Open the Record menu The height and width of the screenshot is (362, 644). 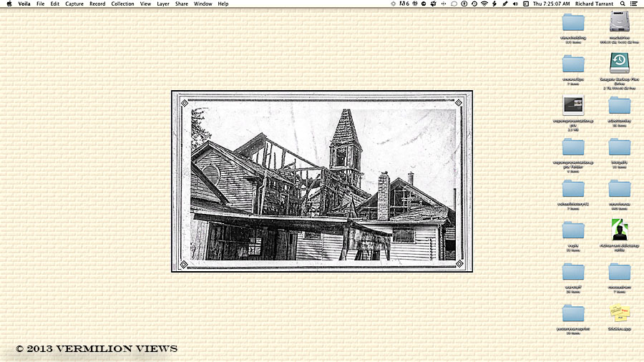click(97, 4)
